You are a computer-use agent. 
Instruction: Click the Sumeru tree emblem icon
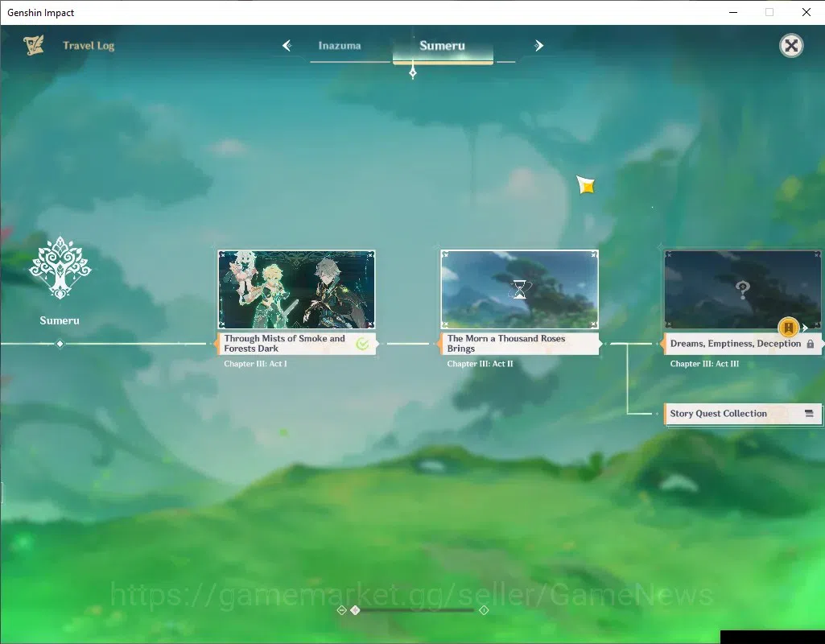pos(60,267)
